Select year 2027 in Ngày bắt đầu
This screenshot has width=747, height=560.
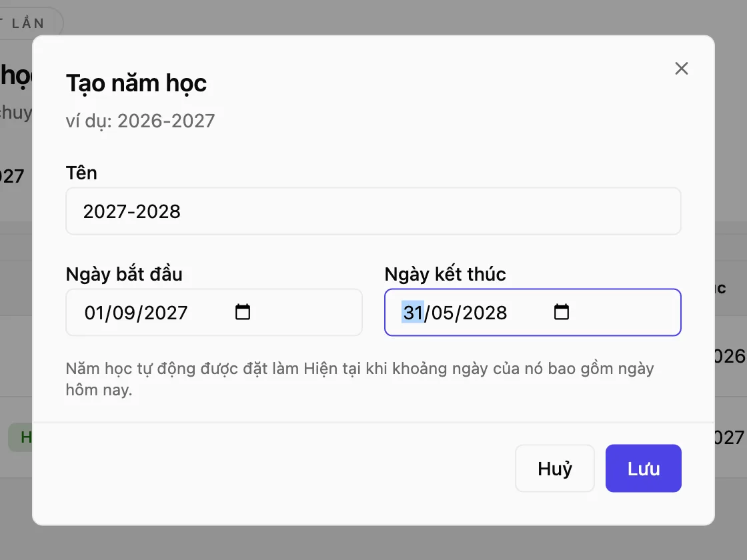point(166,313)
